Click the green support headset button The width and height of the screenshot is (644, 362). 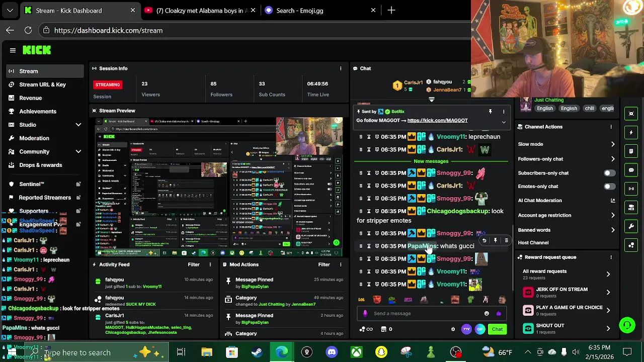pyautogui.click(x=627, y=325)
